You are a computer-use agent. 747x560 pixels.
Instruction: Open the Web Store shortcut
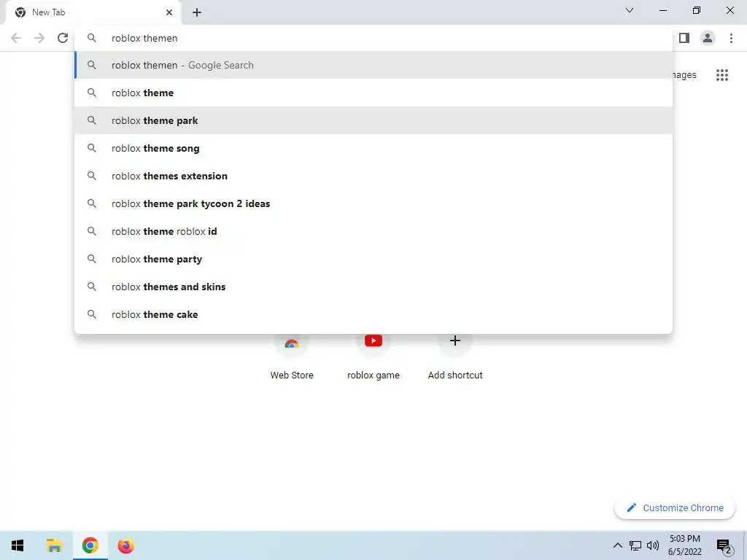coord(292,357)
